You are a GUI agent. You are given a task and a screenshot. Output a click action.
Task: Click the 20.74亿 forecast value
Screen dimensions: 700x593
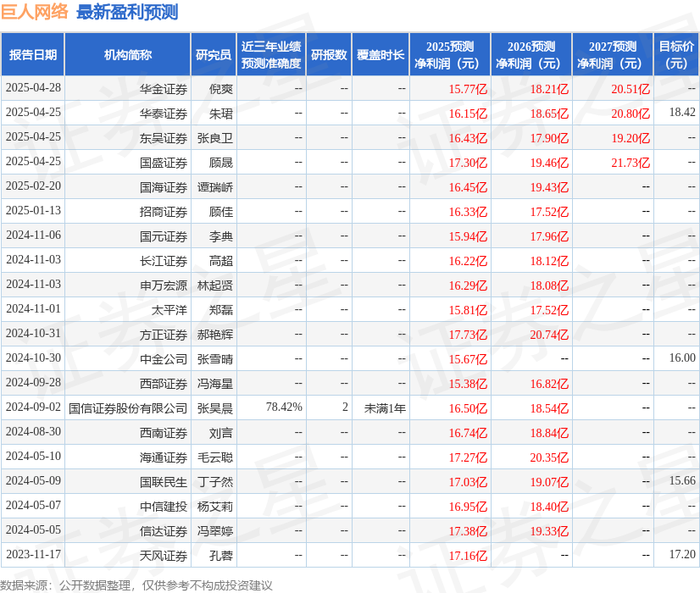click(549, 335)
